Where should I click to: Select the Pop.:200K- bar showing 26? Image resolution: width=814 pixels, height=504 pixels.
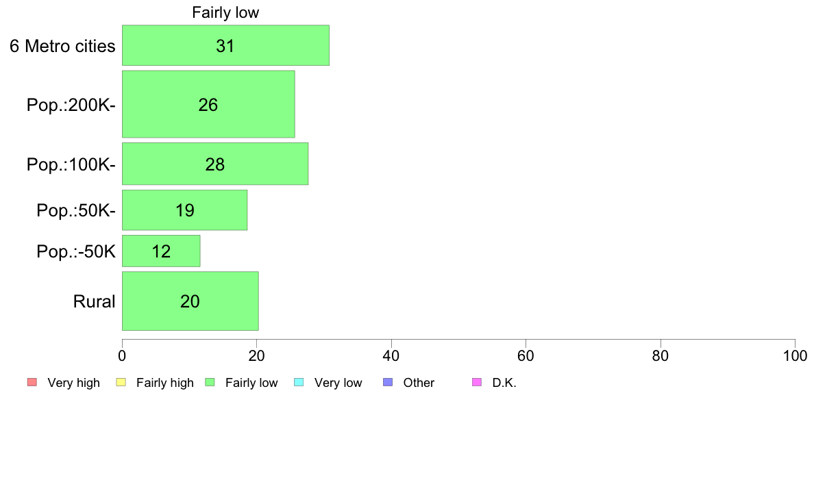209,104
